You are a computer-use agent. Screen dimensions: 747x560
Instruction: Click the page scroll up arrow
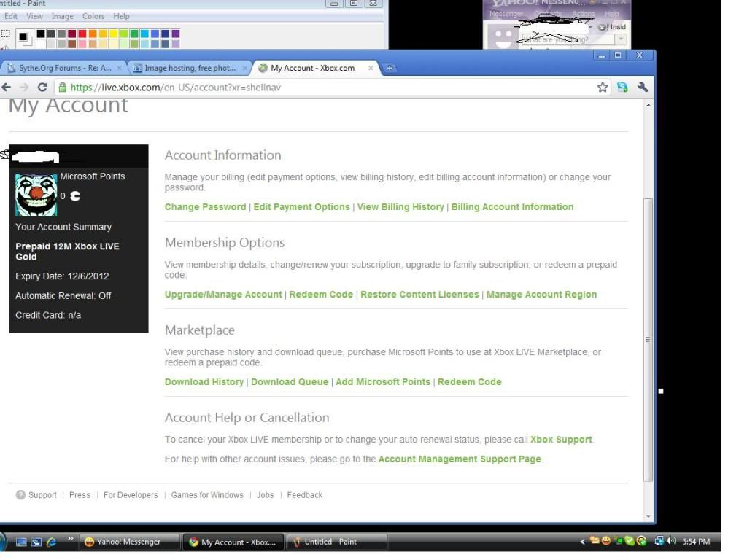tap(649, 105)
